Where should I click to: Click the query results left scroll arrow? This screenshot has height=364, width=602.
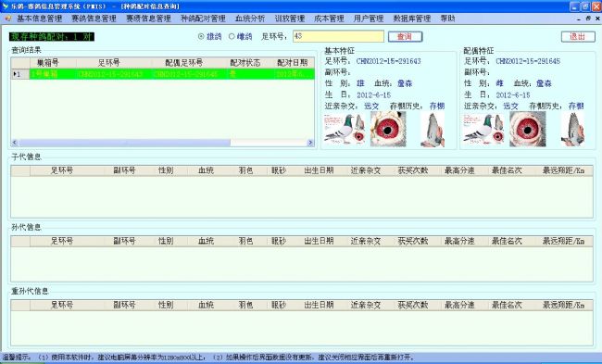[15, 143]
